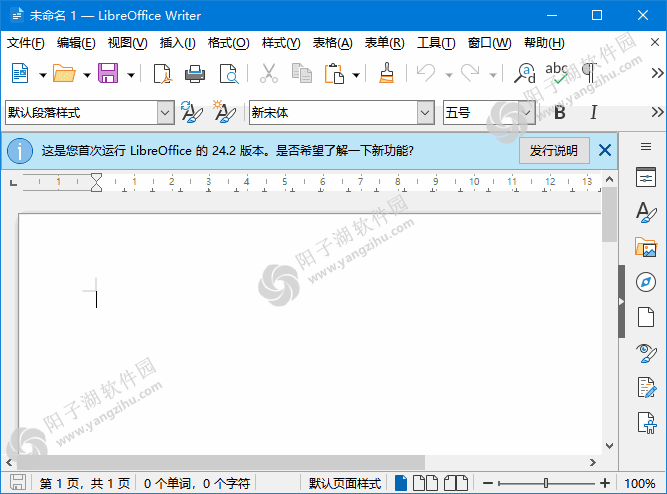This screenshot has width=667, height=494.
Task: Click the vertical scrollbar down arrow
Action: [x=610, y=445]
